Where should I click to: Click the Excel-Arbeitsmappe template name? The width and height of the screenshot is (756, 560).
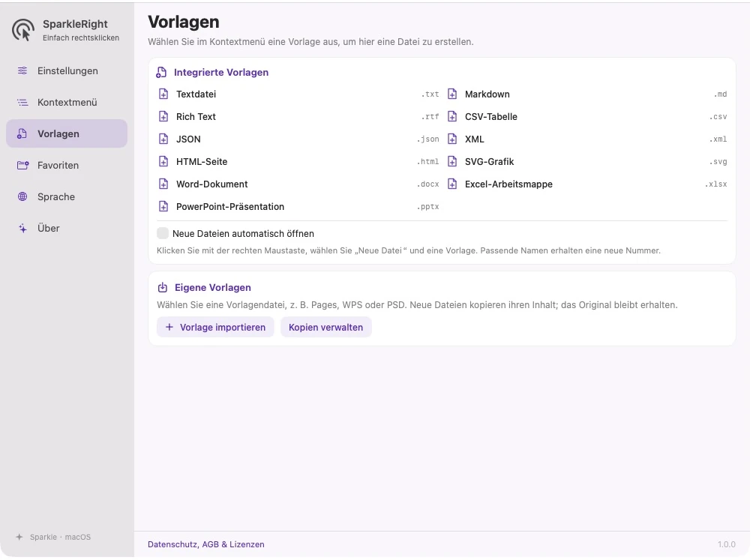[508, 184]
